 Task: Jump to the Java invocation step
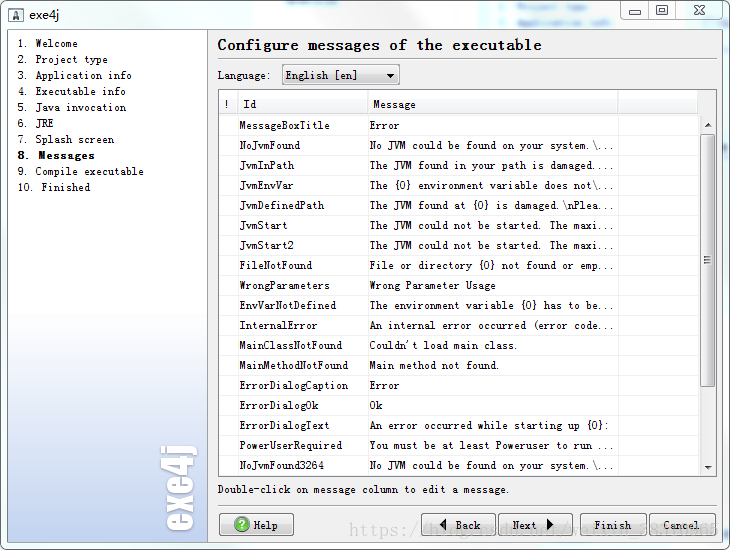click(x=80, y=108)
